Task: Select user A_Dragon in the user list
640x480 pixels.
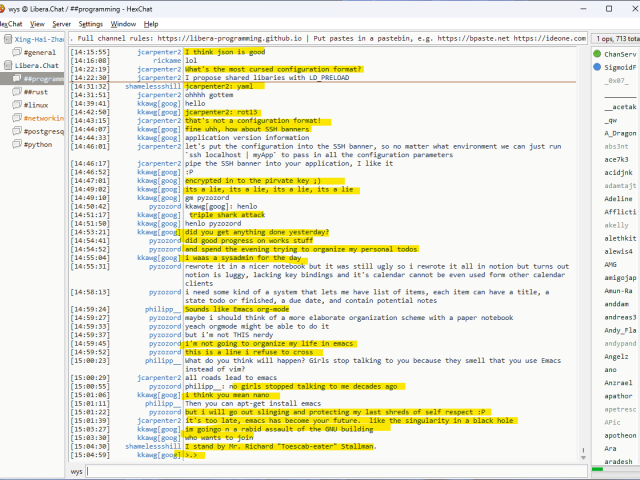Action: (620, 132)
